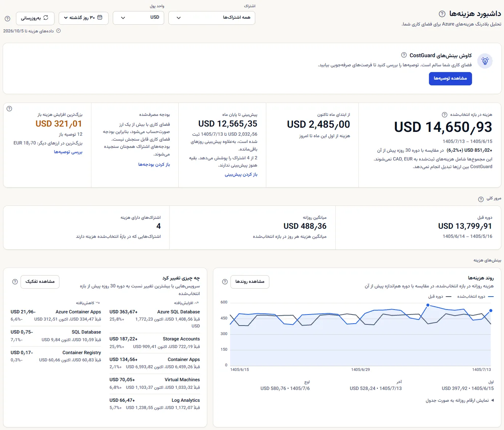Click the مشاهده روندها button
Viewport: 504px width, 430px height.
pyautogui.click(x=250, y=282)
